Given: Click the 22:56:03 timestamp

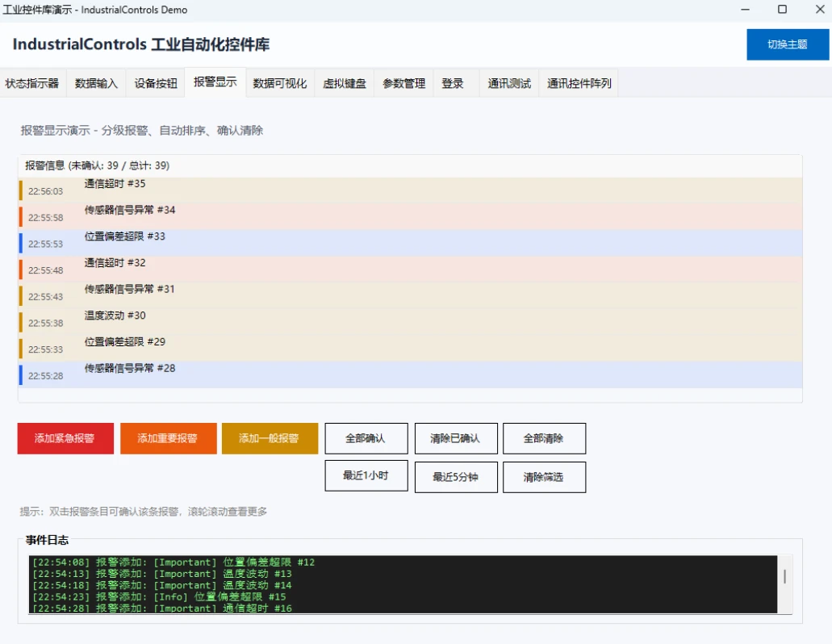Looking at the screenshot, I should pyautogui.click(x=46, y=191).
